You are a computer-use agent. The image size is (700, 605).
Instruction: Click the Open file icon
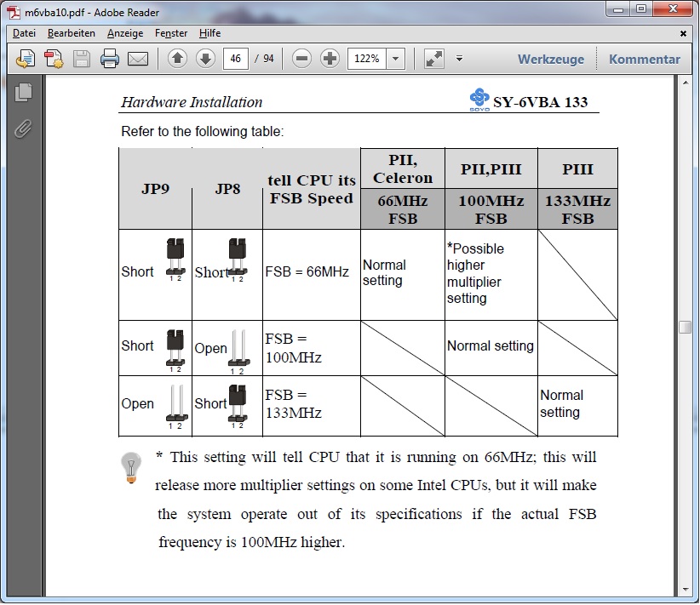point(24,58)
